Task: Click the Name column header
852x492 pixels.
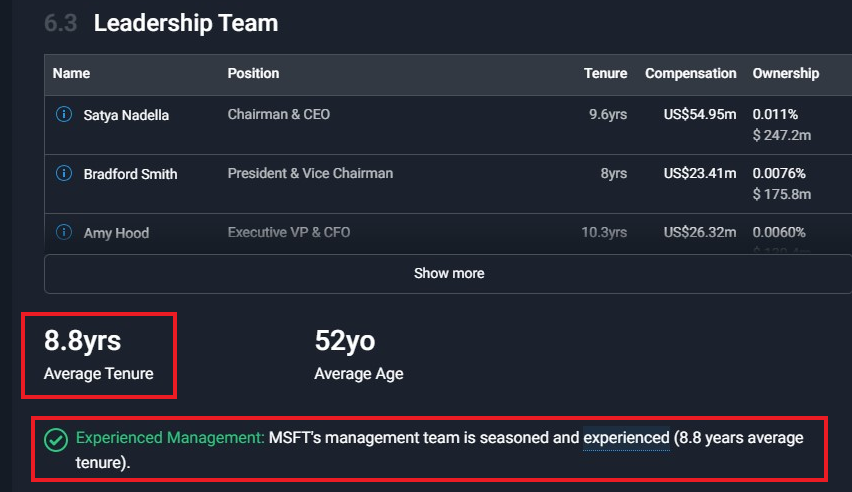Action: (x=71, y=73)
